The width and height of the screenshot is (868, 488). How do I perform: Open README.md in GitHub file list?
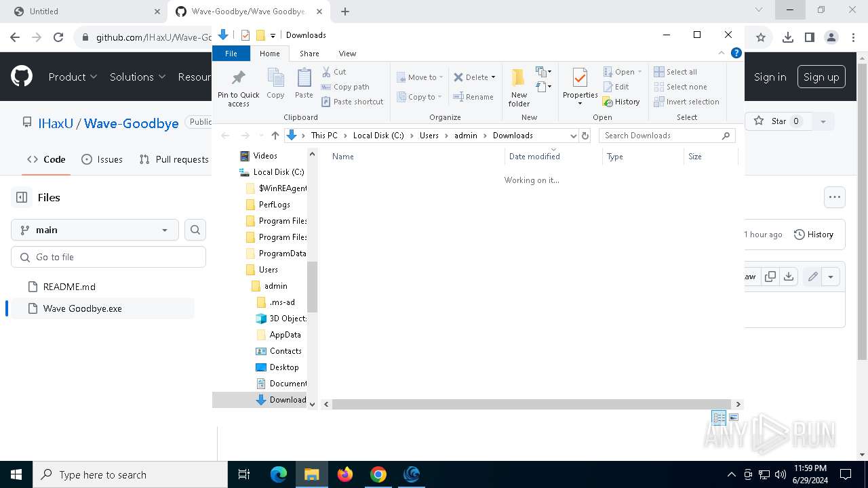click(x=69, y=287)
